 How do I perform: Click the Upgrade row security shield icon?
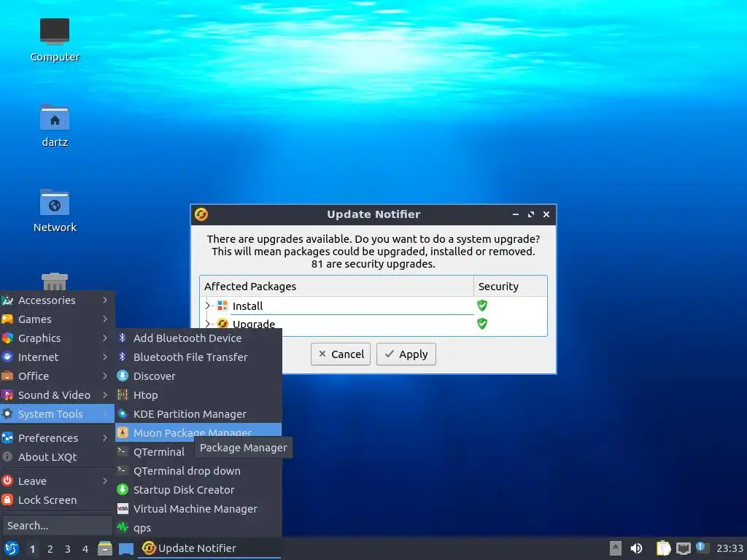[x=482, y=324]
